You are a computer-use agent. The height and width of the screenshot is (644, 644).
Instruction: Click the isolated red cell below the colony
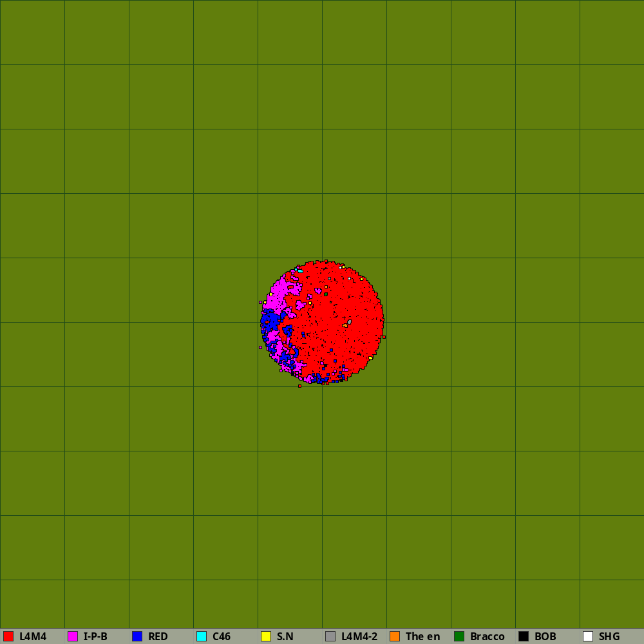tap(299, 386)
